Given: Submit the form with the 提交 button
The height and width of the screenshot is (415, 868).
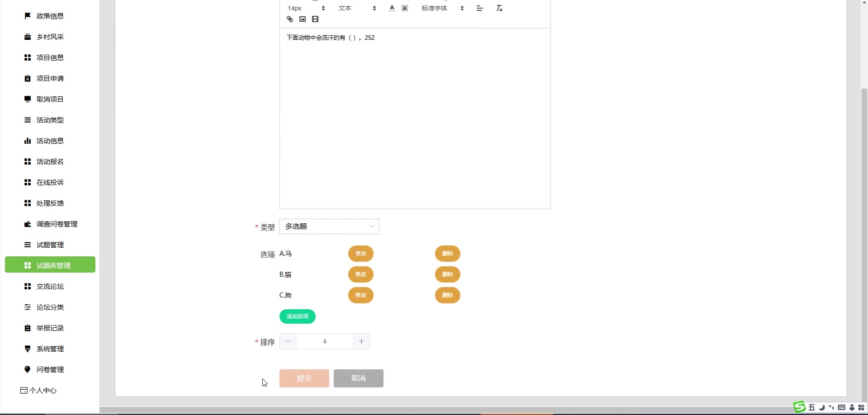Looking at the screenshot, I should [x=304, y=378].
